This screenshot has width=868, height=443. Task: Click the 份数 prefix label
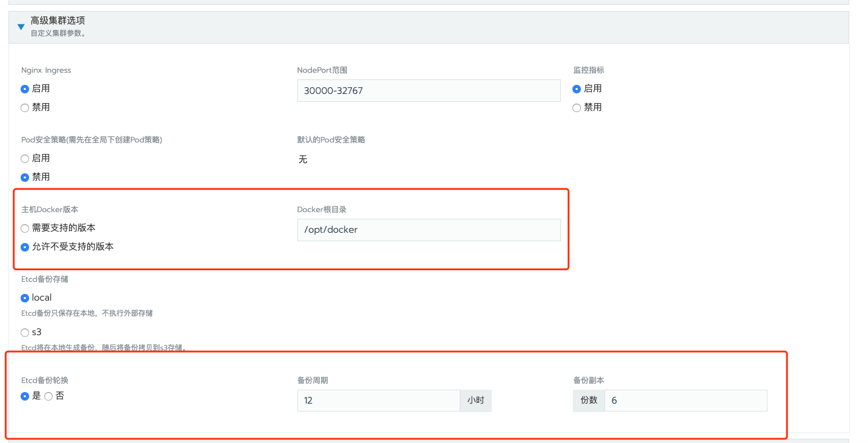point(589,401)
